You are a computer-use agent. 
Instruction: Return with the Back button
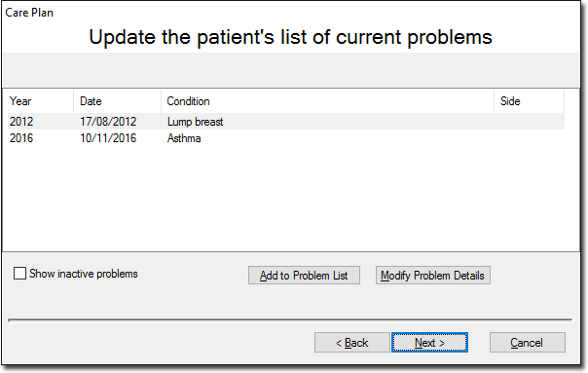click(352, 343)
